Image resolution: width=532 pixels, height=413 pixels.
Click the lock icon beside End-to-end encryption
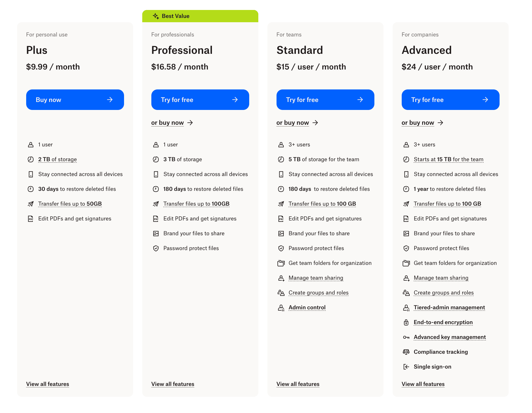point(406,322)
